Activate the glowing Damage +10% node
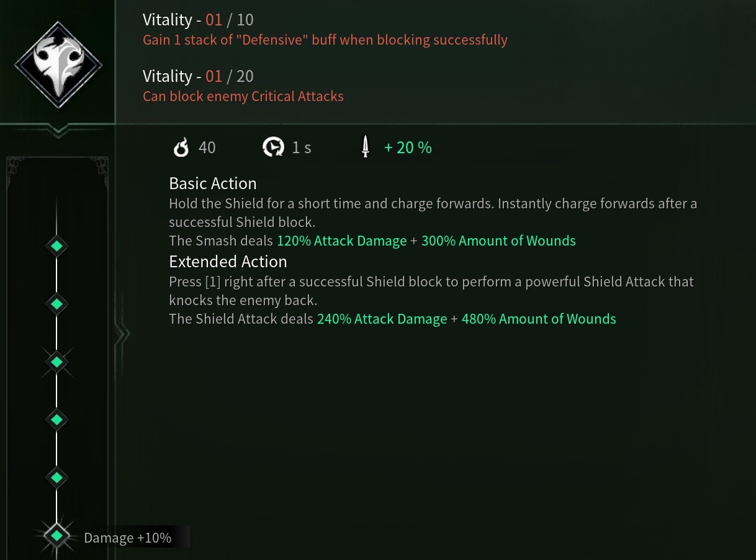Screen dimensions: 756x560 56,535
